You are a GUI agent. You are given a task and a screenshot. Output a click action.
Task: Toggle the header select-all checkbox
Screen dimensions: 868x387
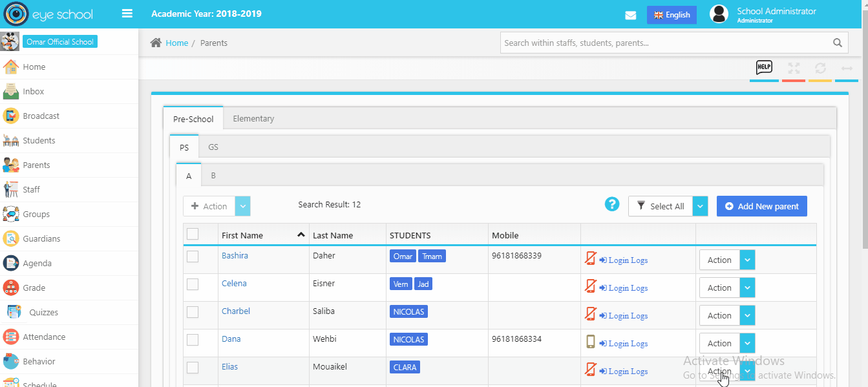pyautogui.click(x=193, y=234)
